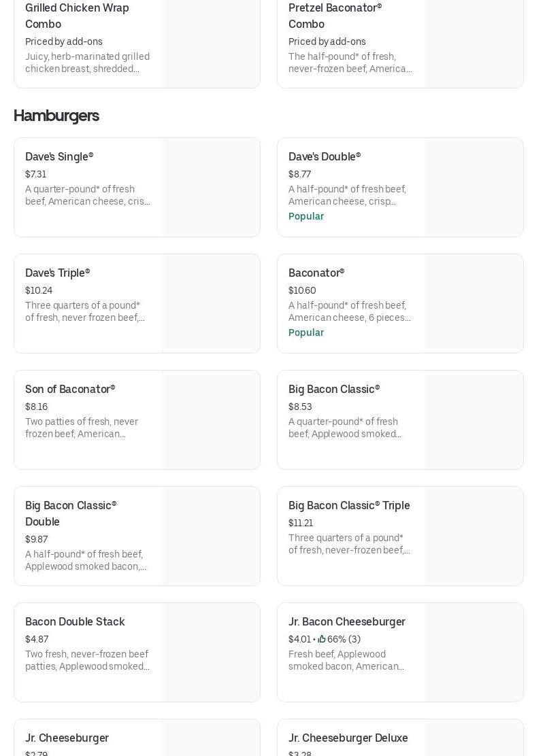This screenshot has width=547, height=756.
Task: Click the thumbs-up rating icon on Jr. Bacon Cheeseburger
Action: click(x=322, y=639)
